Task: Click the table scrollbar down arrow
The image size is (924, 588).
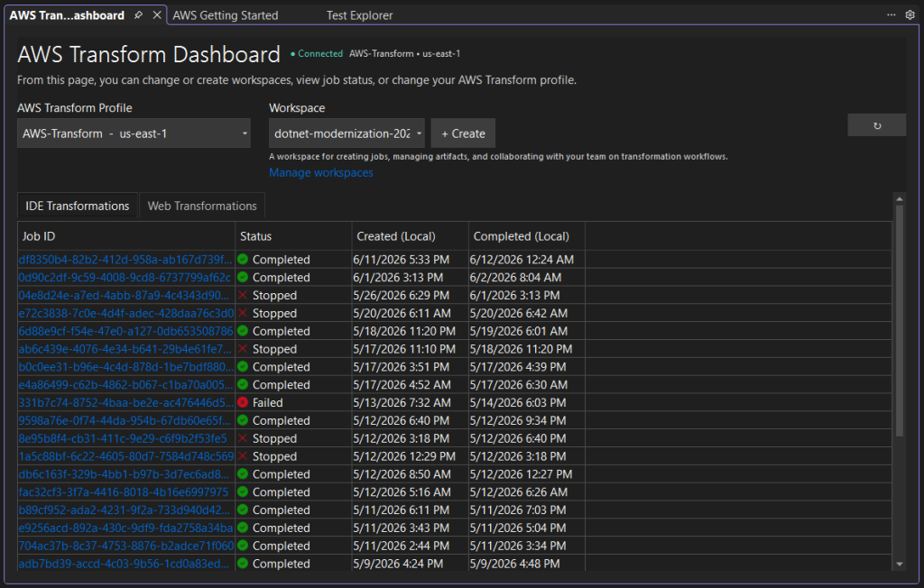Action: click(x=900, y=565)
